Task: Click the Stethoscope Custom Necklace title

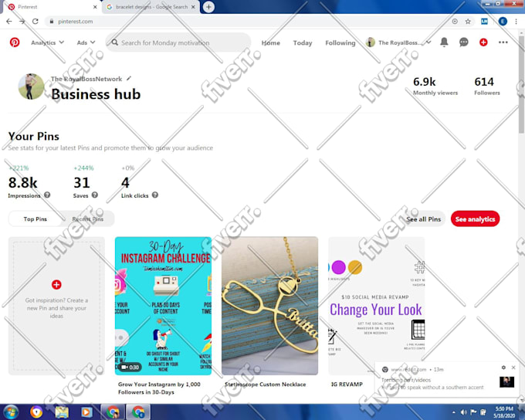Action: pyautogui.click(x=265, y=384)
